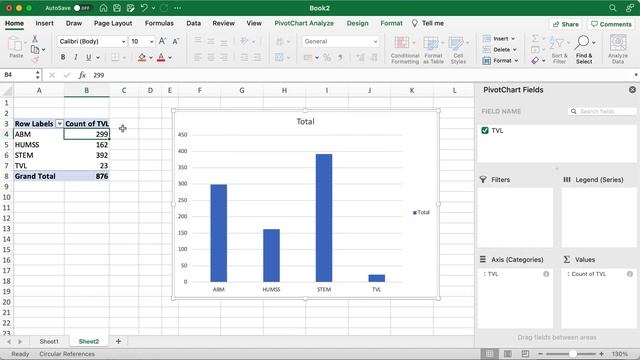Open the Name Box stepper arrows
The width and height of the screenshot is (640, 360).
point(38,75)
